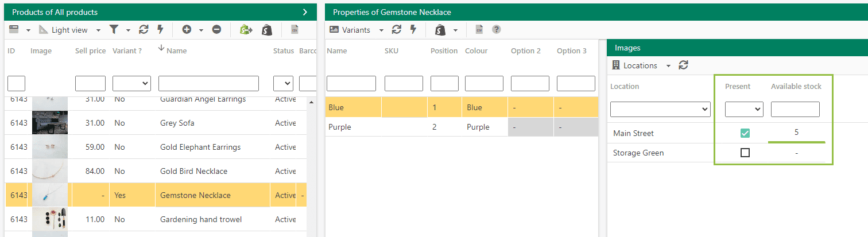Open the Locations dropdown

pos(641,65)
